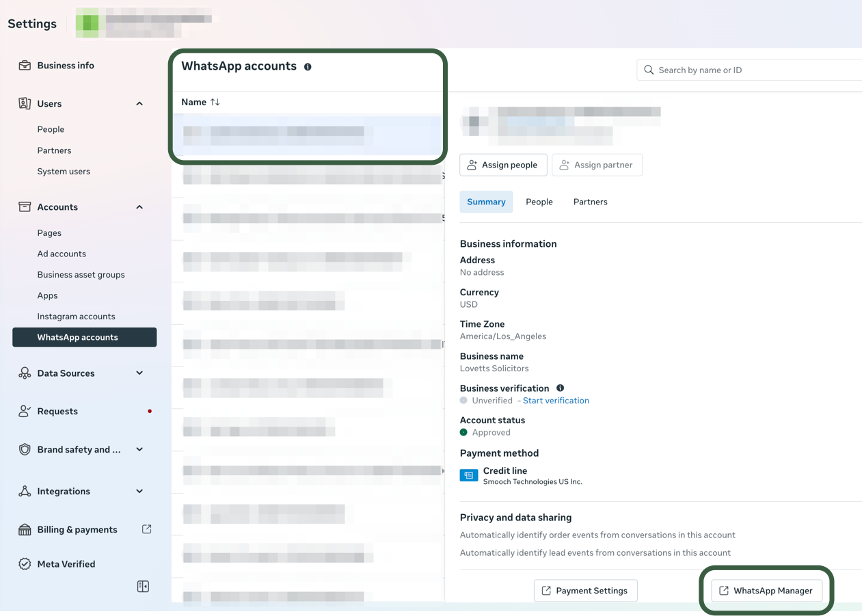Click the Assign people button
Image resolution: width=862 pixels, height=616 pixels.
click(x=503, y=165)
